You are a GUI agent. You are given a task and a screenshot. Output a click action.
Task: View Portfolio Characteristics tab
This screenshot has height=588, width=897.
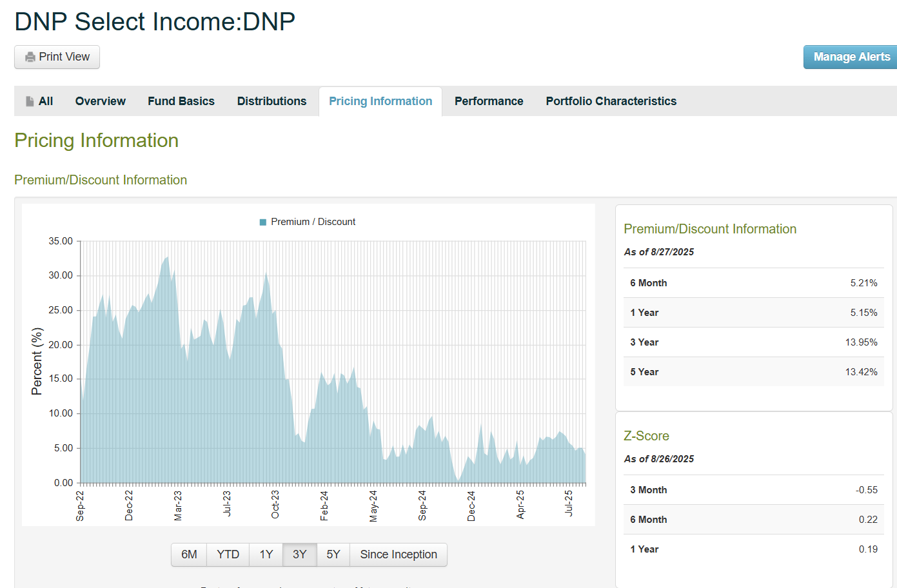coord(611,101)
